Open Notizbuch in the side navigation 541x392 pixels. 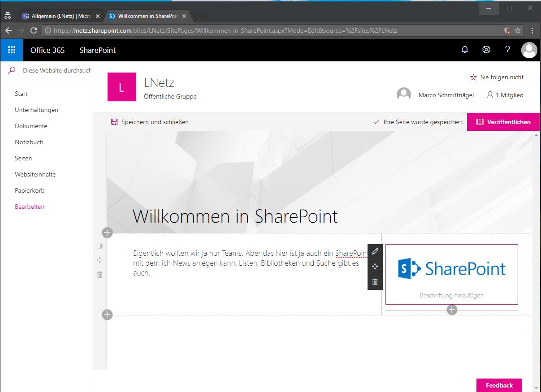click(29, 142)
